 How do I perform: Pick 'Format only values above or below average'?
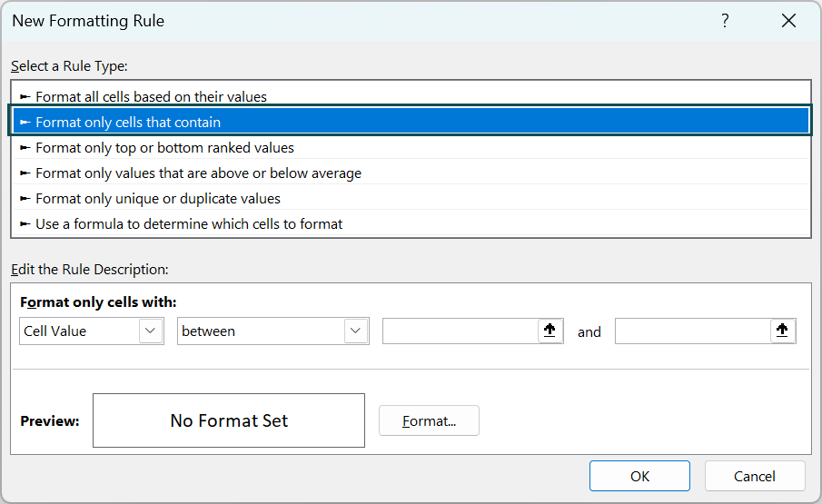(198, 173)
